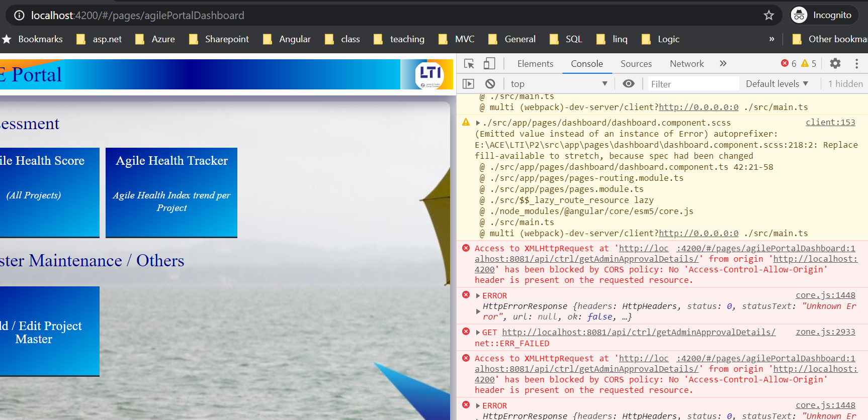Switch to the Network tab

(x=686, y=64)
